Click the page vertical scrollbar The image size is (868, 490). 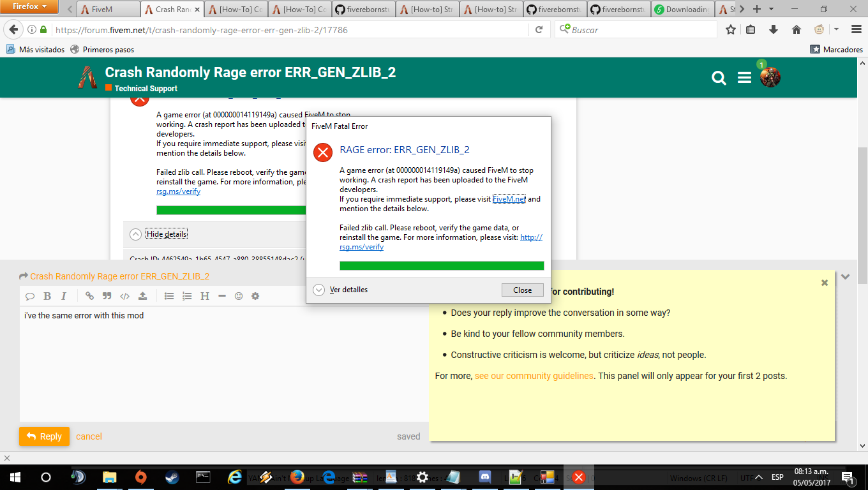(862, 214)
